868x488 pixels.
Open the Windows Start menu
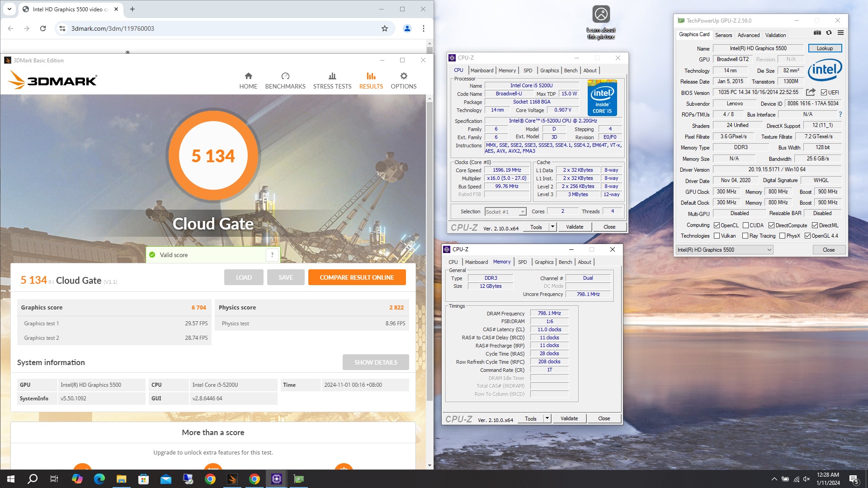click(11, 479)
